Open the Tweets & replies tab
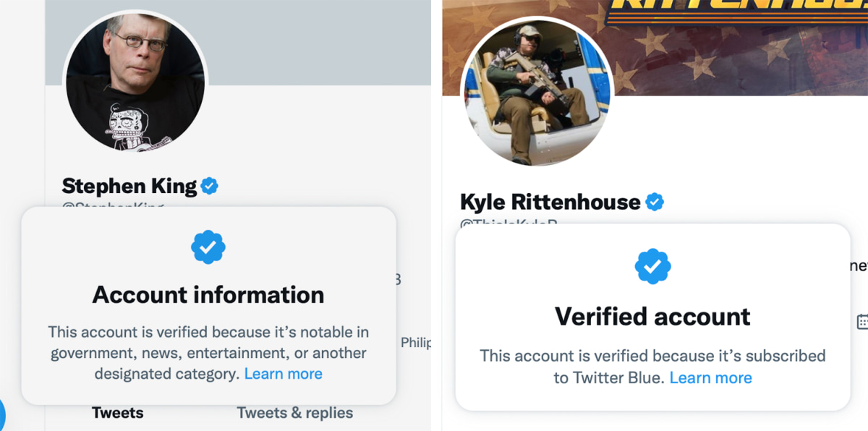Viewport: 868px width, 431px height. tap(295, 413)
